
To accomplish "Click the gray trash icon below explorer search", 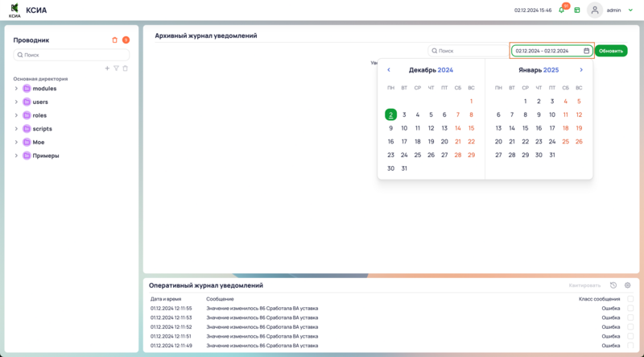I will [125, 68].
